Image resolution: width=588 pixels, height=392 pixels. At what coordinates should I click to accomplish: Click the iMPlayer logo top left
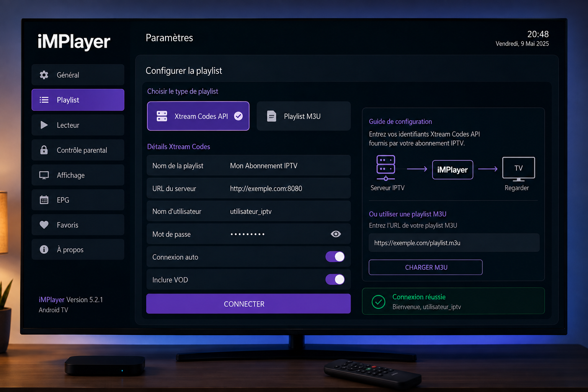pyautogui.click(x=74, y=41)
